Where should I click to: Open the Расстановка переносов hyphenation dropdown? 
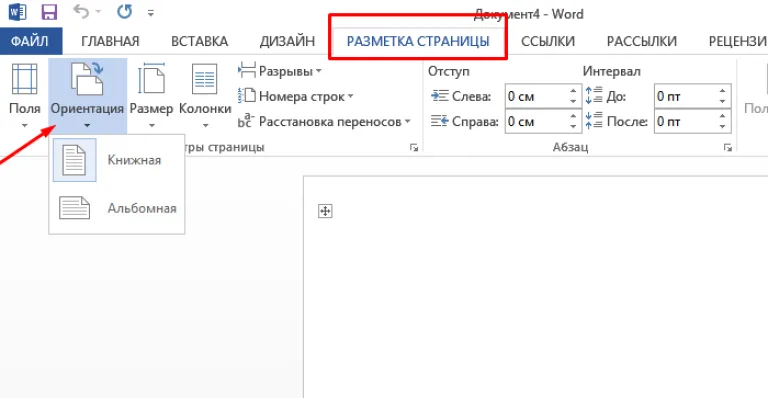pyautogui.click(x=324, y=121)
